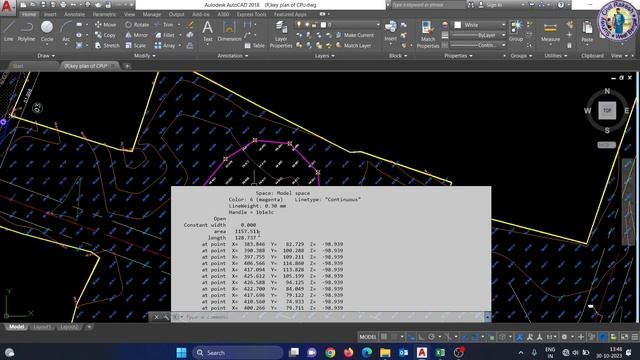Click Make Current layer button

point(354,36)
